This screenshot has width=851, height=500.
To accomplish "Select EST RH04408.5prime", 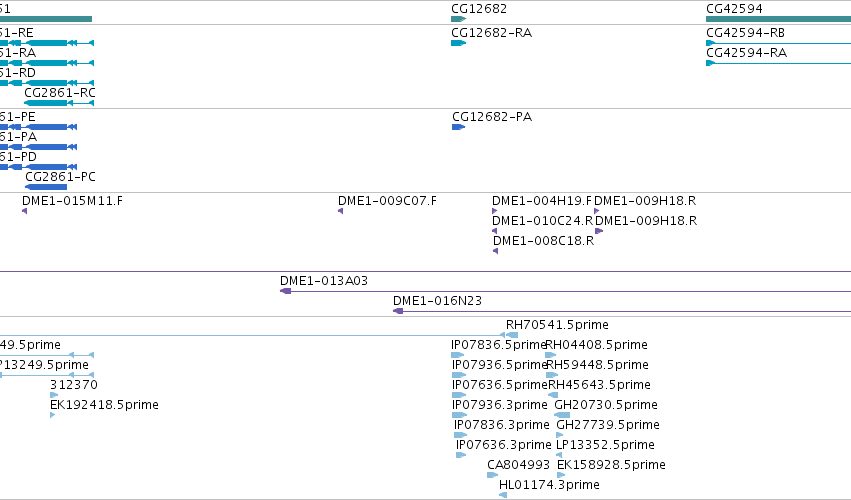I will (x=596, y=345).
